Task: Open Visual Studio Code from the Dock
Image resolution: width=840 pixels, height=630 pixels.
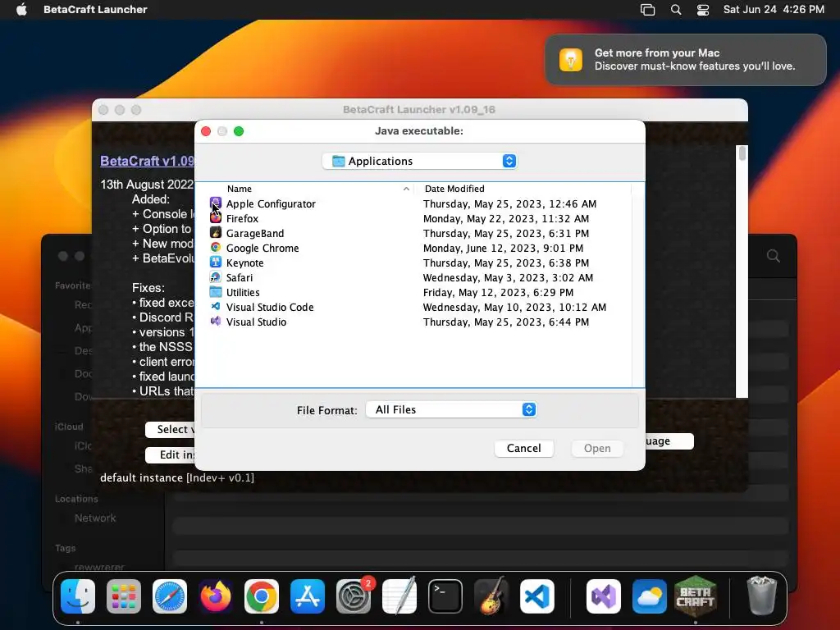Action: pyautogui.click(x=537, y=596)
